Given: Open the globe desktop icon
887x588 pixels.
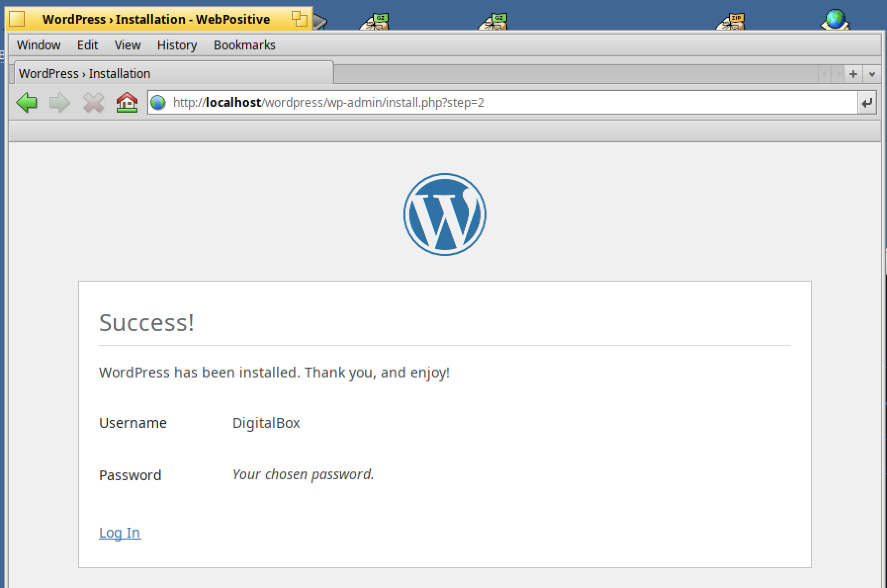Looking at the screenshot, I should click(835, 20).
